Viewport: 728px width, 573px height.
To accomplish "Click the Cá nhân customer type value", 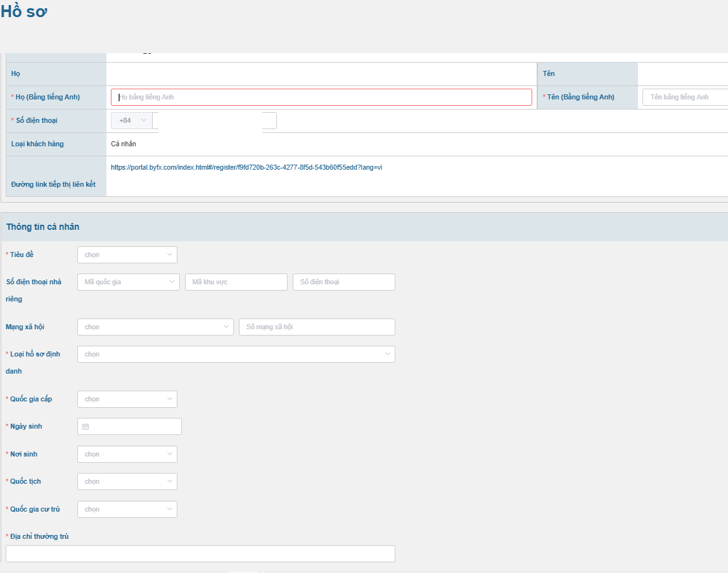I will (x=124, y=144).
